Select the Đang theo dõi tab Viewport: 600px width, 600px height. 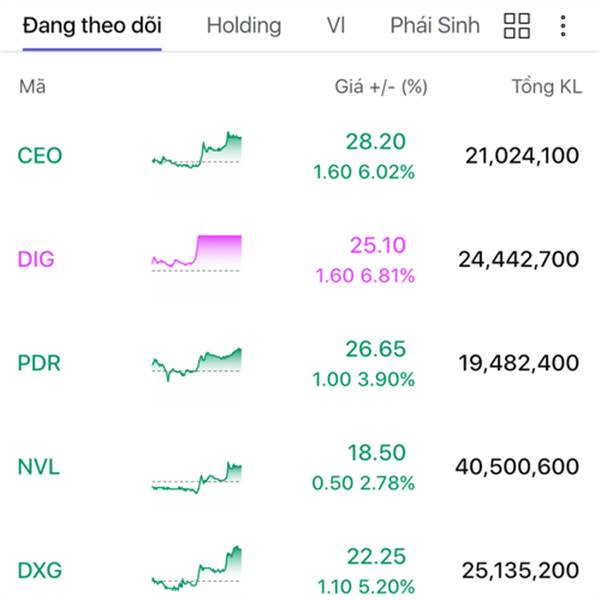pos(92,26)
